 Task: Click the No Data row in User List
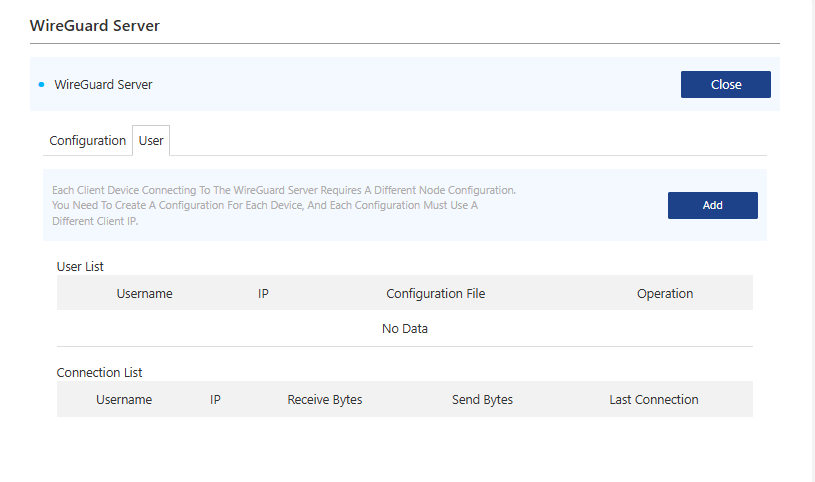405,328
